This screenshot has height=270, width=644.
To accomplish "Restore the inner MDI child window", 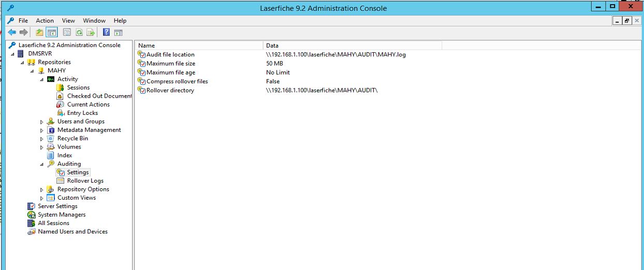I will coord(627,21).
